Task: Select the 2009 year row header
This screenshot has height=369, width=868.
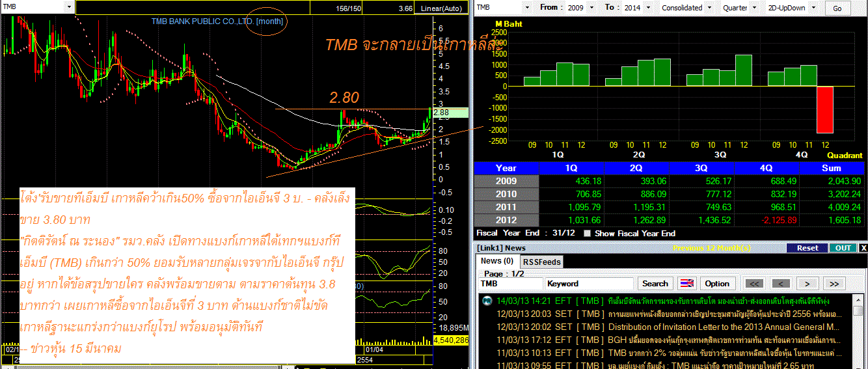Action: (x=506, y=181)
